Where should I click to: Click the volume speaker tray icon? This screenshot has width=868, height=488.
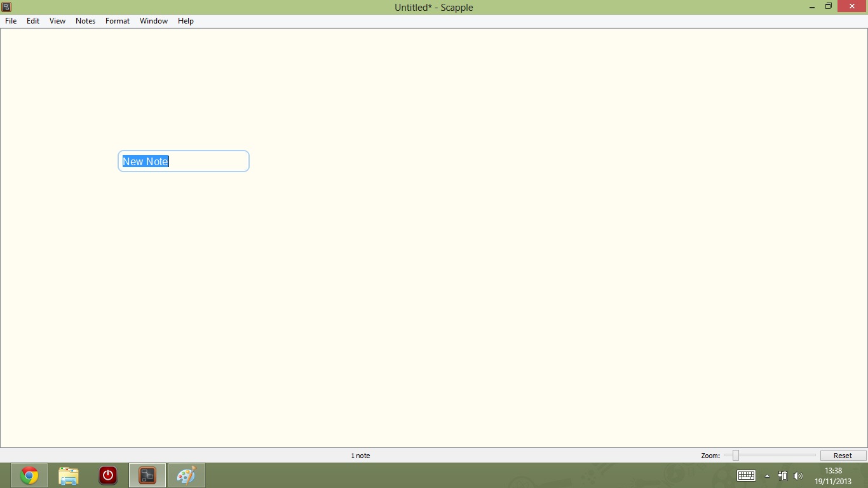[798, 476]
